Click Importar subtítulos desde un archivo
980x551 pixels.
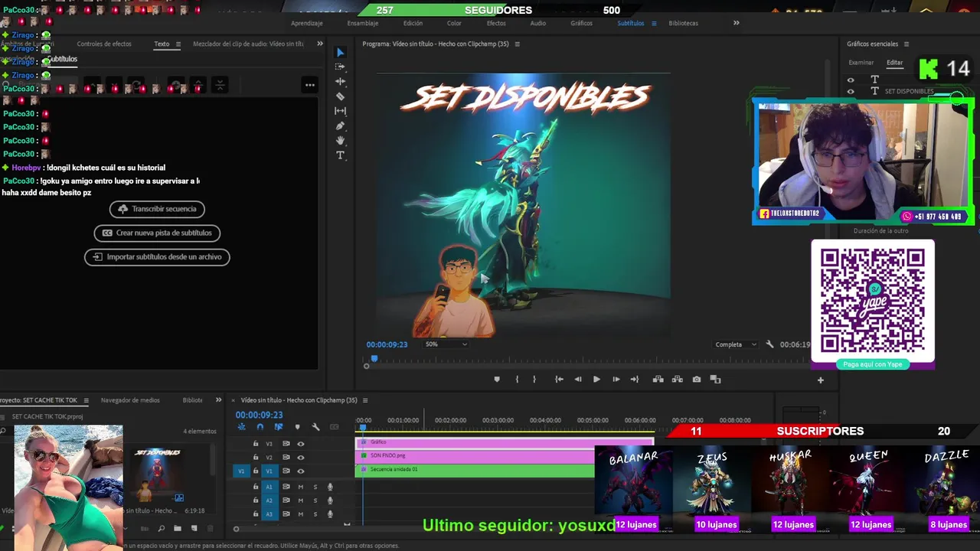click(157, 257)
